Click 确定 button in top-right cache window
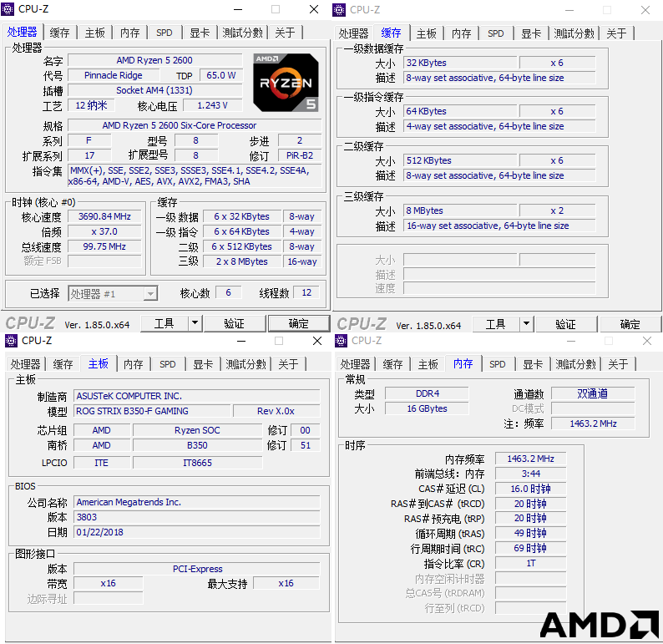The height and width of the screenshot is (644, 663). point(630,325)
